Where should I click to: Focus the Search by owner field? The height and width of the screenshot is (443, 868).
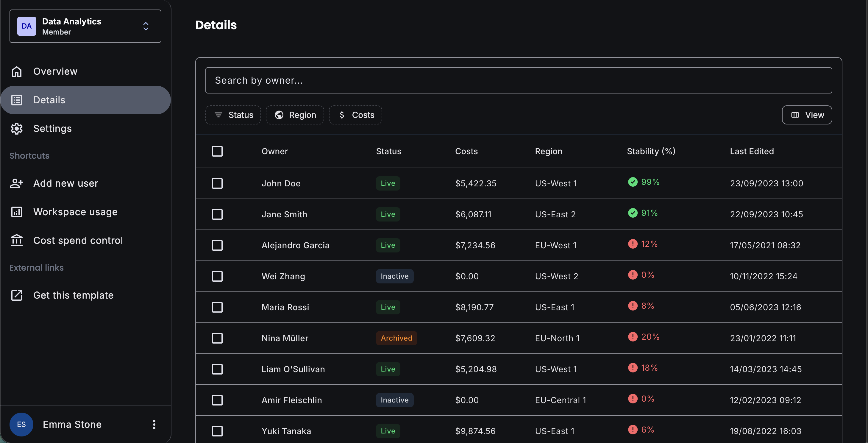pyautogui.click(x=518, y=80)
